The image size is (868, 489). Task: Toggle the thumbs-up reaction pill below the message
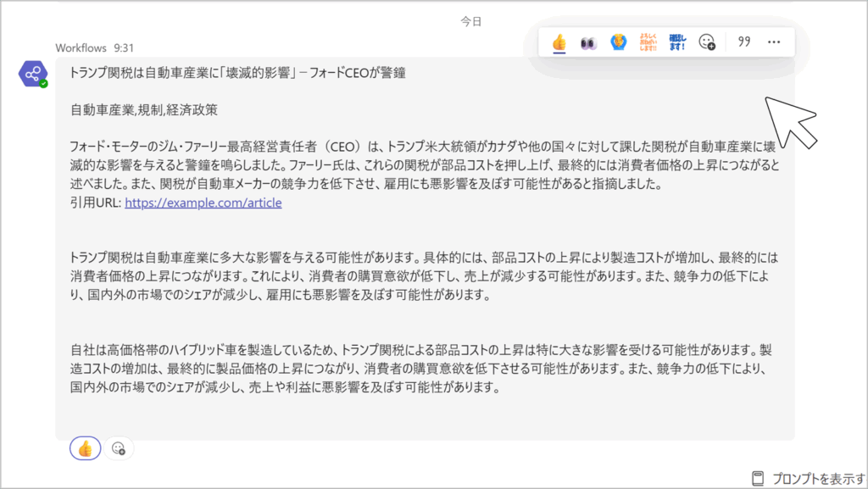86,448
